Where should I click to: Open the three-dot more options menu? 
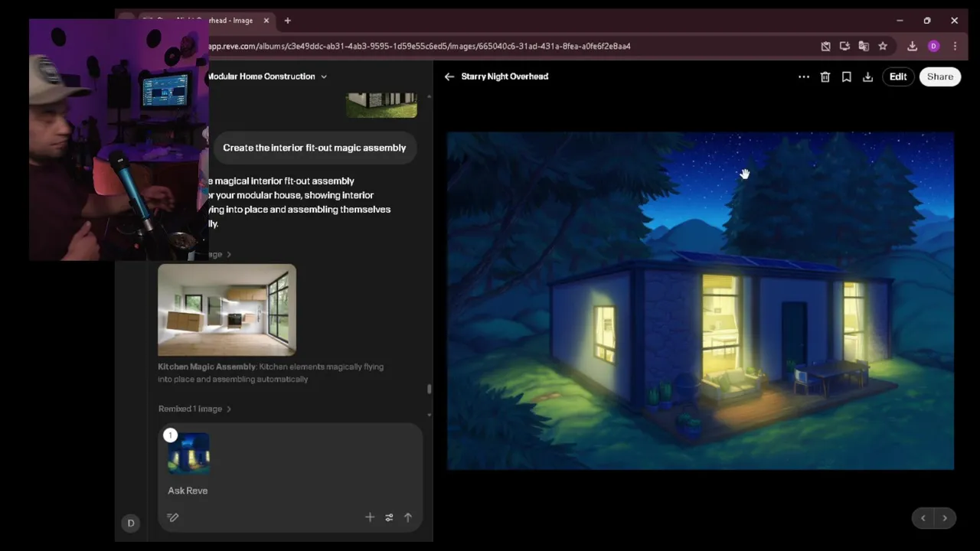click(x=804, y=77)
